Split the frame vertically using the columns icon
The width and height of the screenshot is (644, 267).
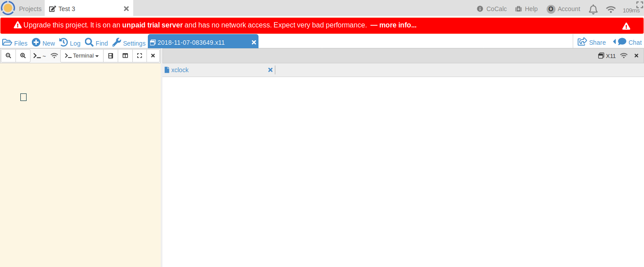click(x=124, y=55)
